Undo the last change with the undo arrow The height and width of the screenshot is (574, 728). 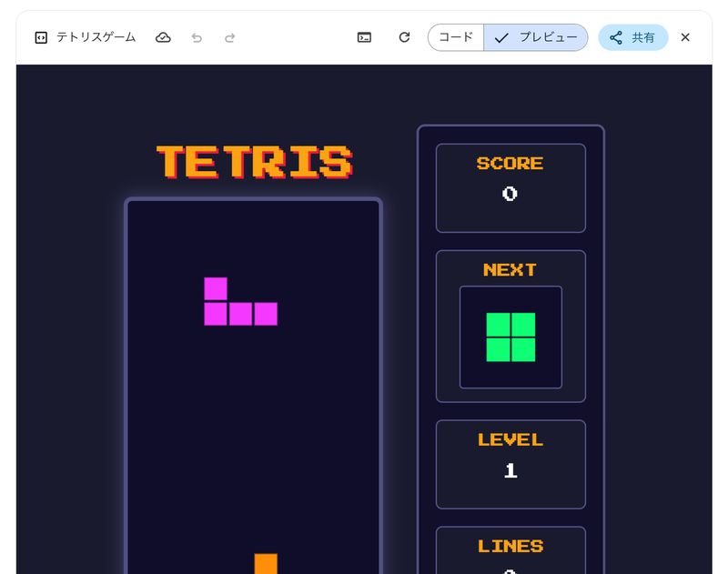(x=197, y=37)
